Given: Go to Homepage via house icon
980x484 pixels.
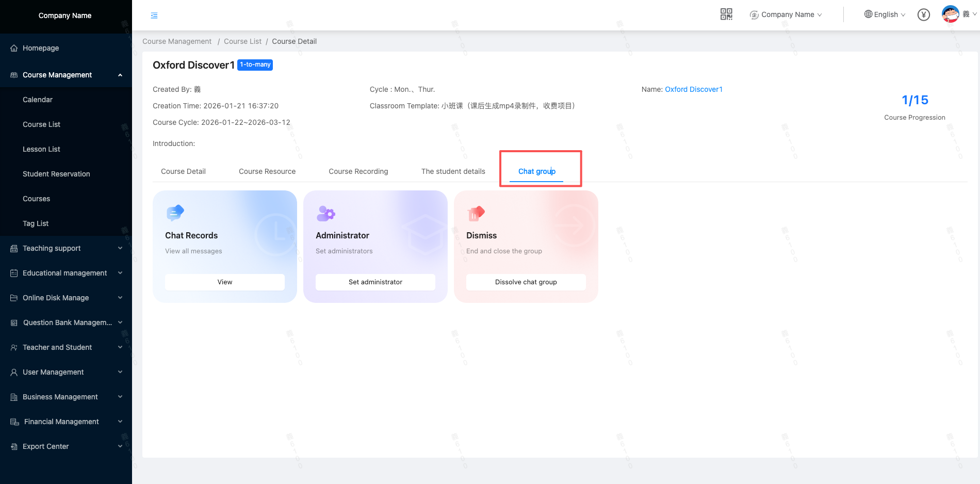Looking at the screenshot, I should [x=14, y=48].
